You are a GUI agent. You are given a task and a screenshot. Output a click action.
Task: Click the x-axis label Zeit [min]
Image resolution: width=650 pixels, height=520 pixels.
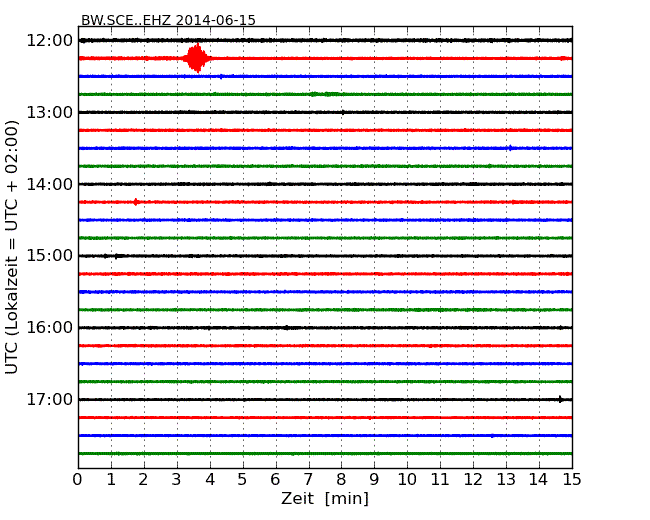click(324, 499)
